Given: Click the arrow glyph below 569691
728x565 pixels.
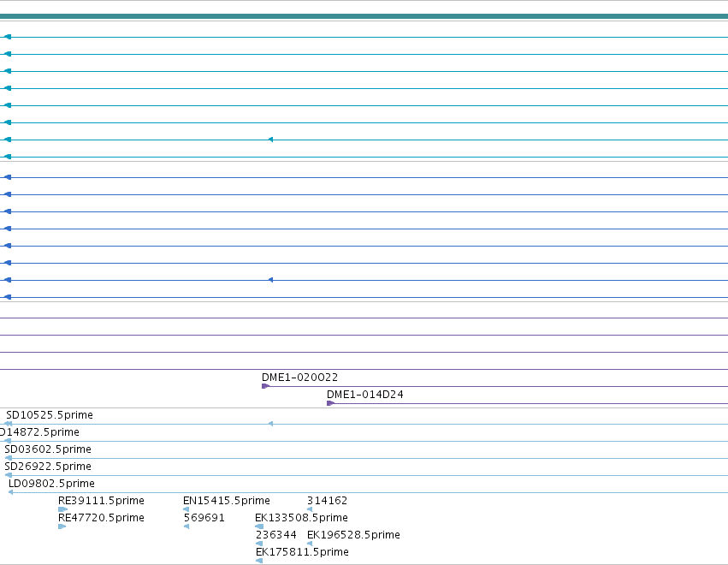Looking at the screenshot, I should tap(186, 526).
